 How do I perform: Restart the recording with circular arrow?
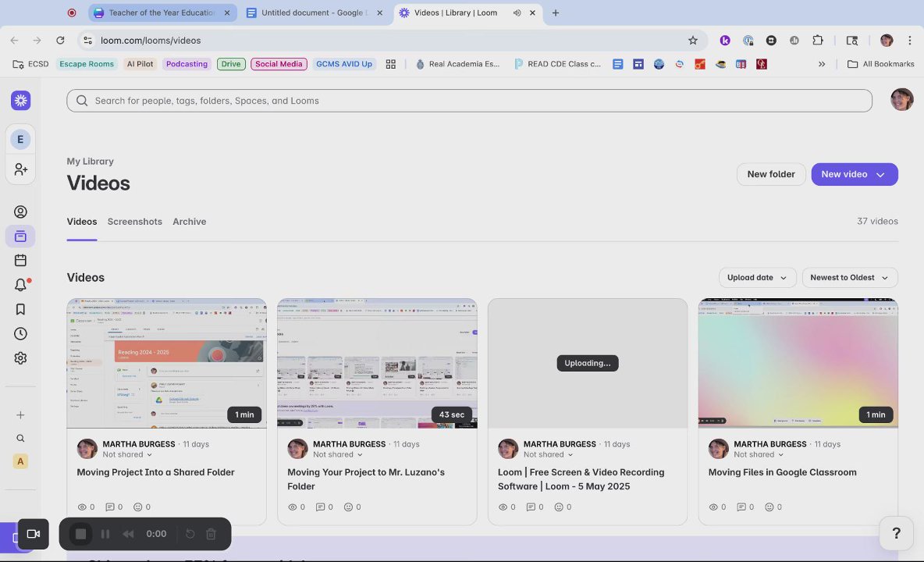click(x=190, y=534)
